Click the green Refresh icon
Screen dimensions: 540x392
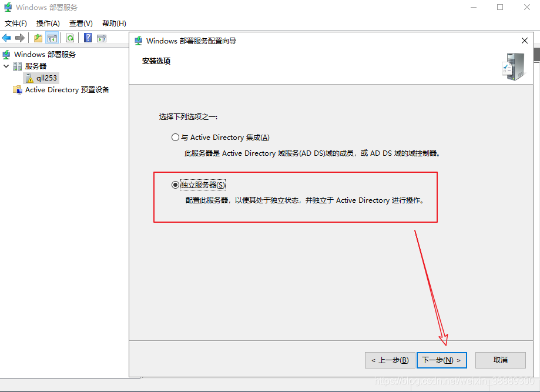(x=70, y=38)
